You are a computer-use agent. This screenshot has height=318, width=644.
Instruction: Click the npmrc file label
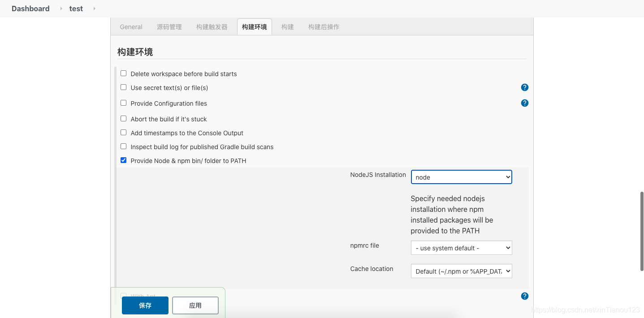pyautogui.click(x=365, y=245)
